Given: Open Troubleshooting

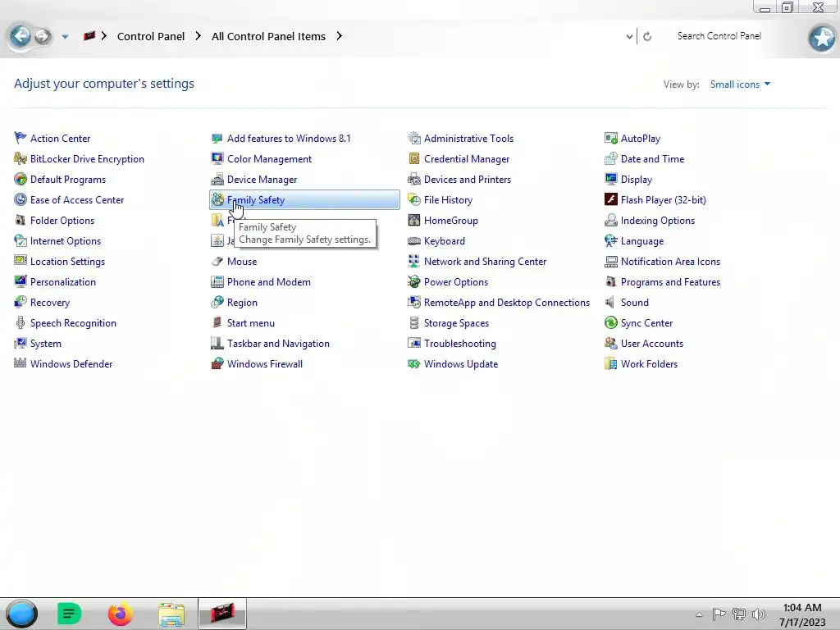Looking at the screenshot, I should (459, 344).
